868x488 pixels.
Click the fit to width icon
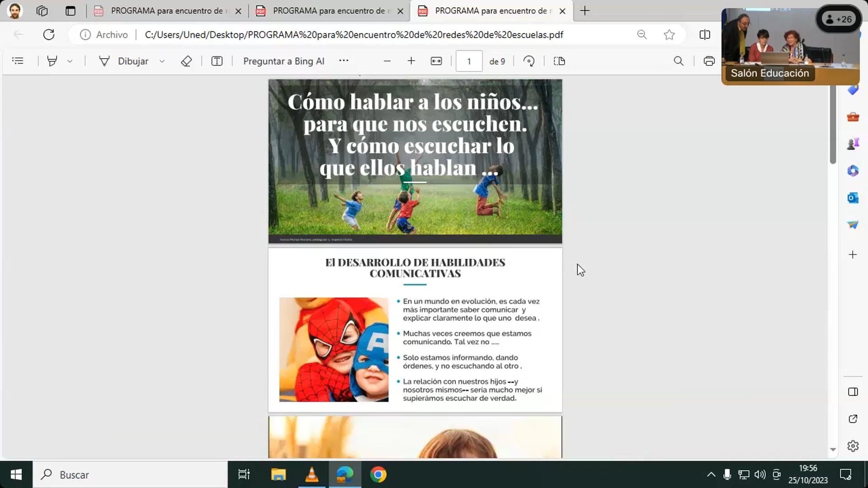click(436, 61)
